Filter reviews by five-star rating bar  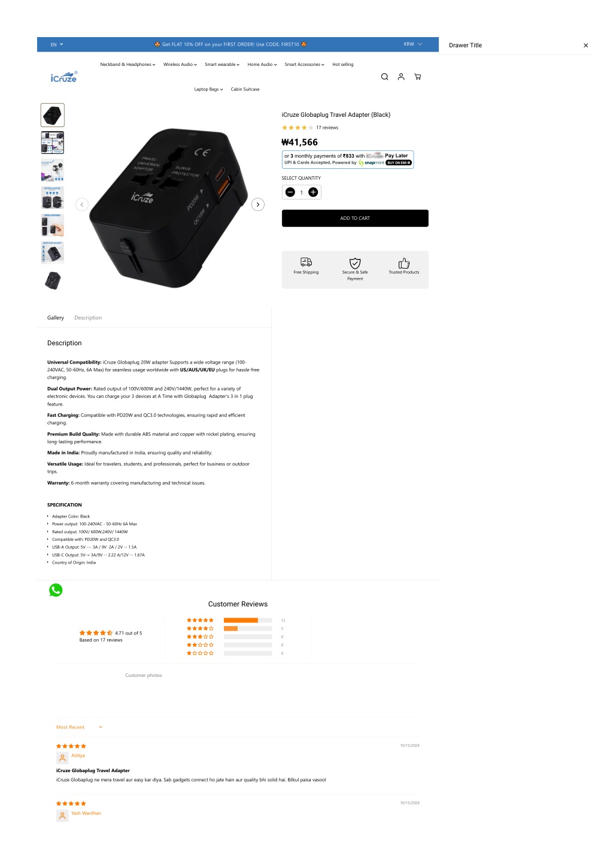(248, 621)
